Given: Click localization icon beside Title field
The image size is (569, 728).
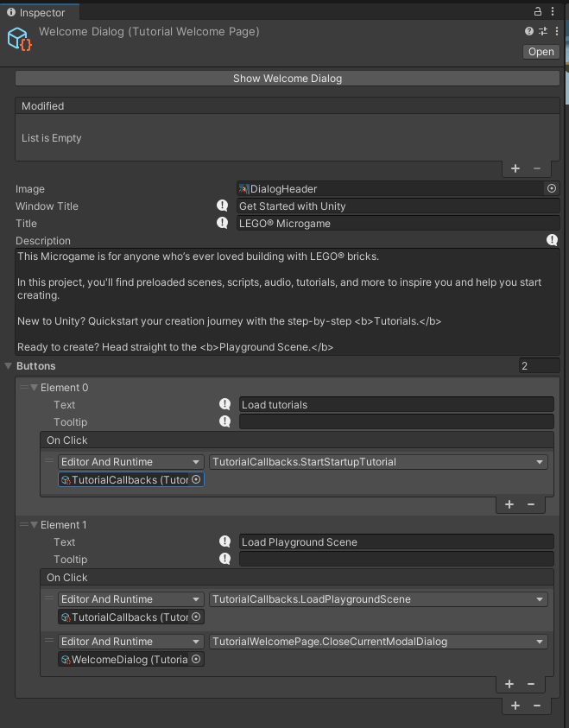Looking at the screenshot, I should (x=222, y=223).
